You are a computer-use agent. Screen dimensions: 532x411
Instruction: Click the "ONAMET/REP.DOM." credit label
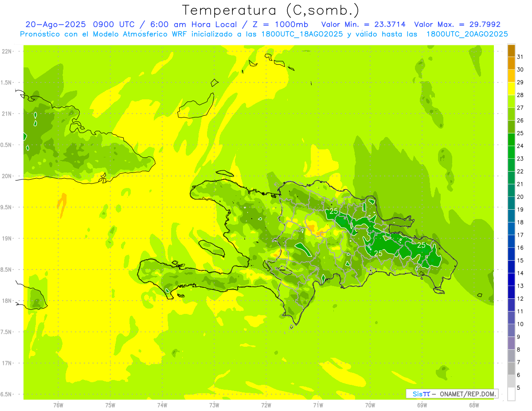click(x=467, y=394)
